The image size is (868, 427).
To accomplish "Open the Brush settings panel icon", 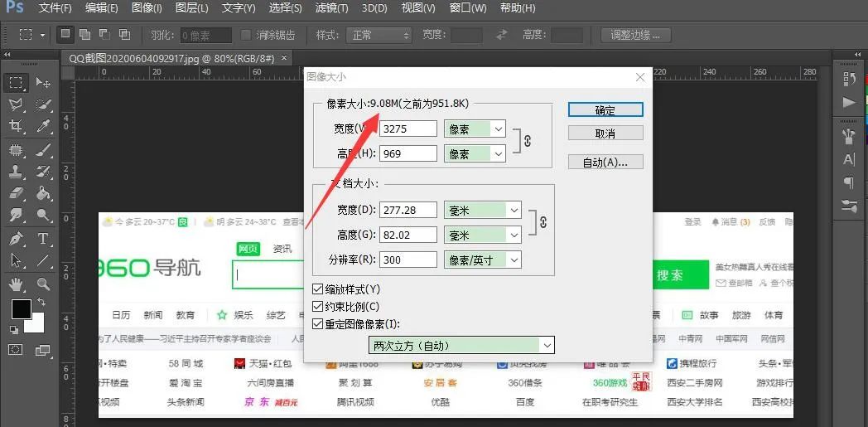I will pos(849,206).
